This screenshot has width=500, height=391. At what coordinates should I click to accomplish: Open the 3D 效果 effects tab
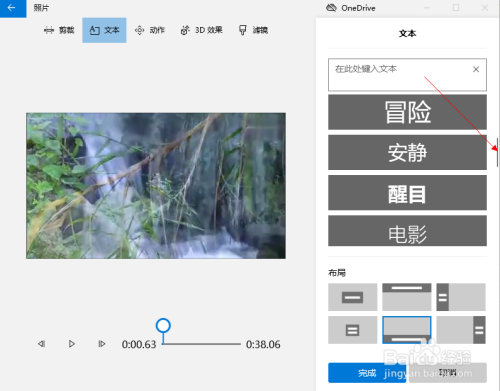pyautogui.click(x=201, y=30)
